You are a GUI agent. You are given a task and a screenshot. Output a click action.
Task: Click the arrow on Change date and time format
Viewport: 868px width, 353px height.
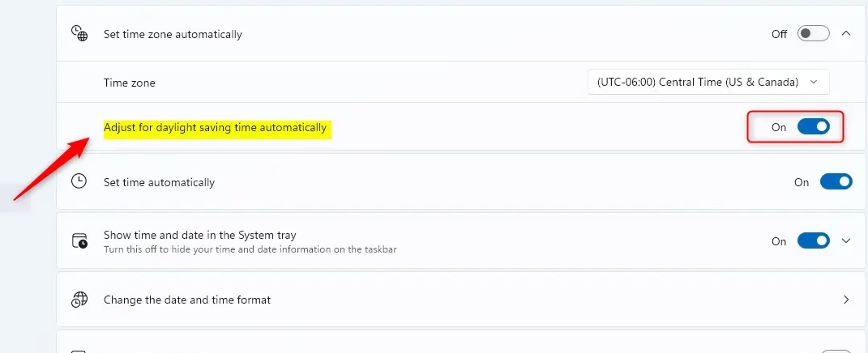click(x=846, y=300)
